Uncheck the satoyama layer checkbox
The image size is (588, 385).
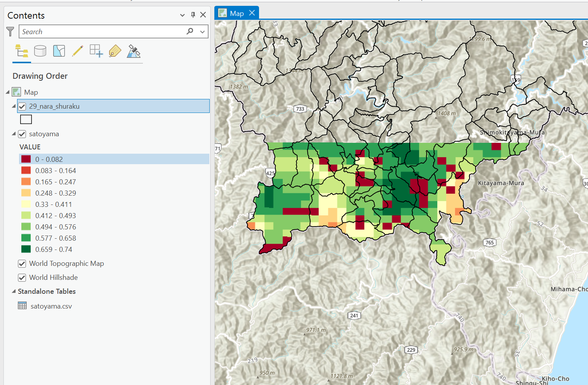(x=22, y=134)
